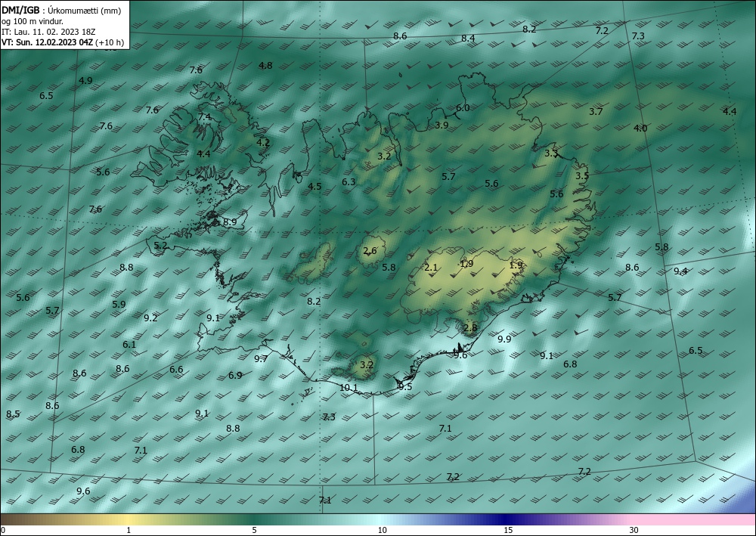Click the 8.4 value at the top
This screenshot has width=756, height=536.
(468, 38)
